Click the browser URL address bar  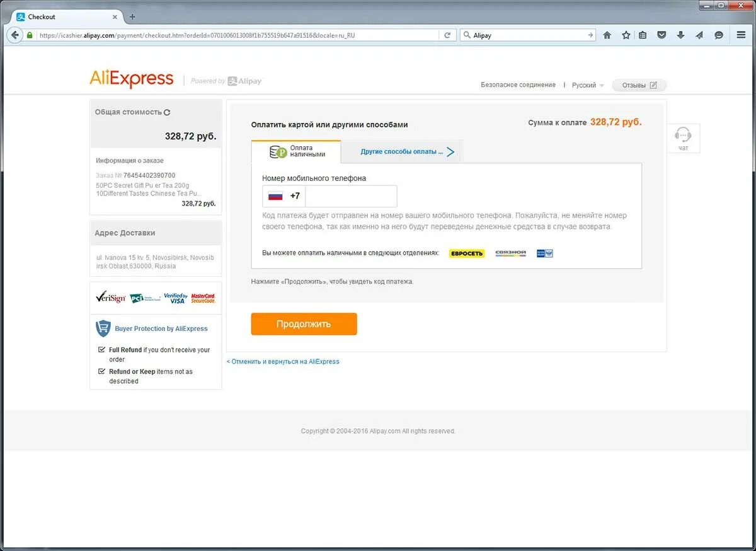point(238,35)
